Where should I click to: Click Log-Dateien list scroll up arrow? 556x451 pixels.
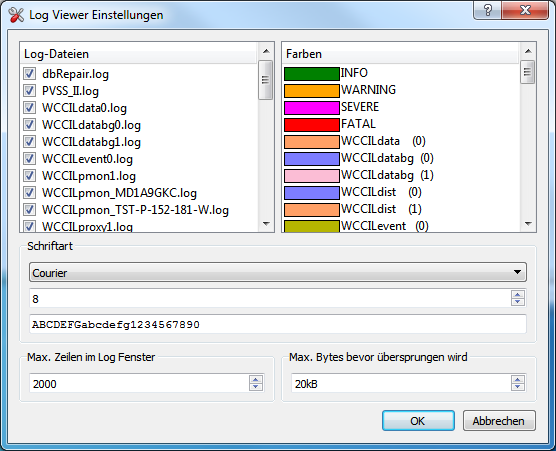[266, 51]
